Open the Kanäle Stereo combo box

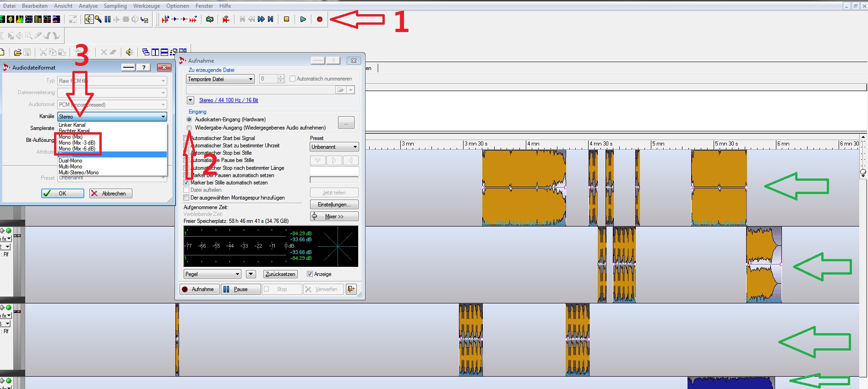click(112, 117)
